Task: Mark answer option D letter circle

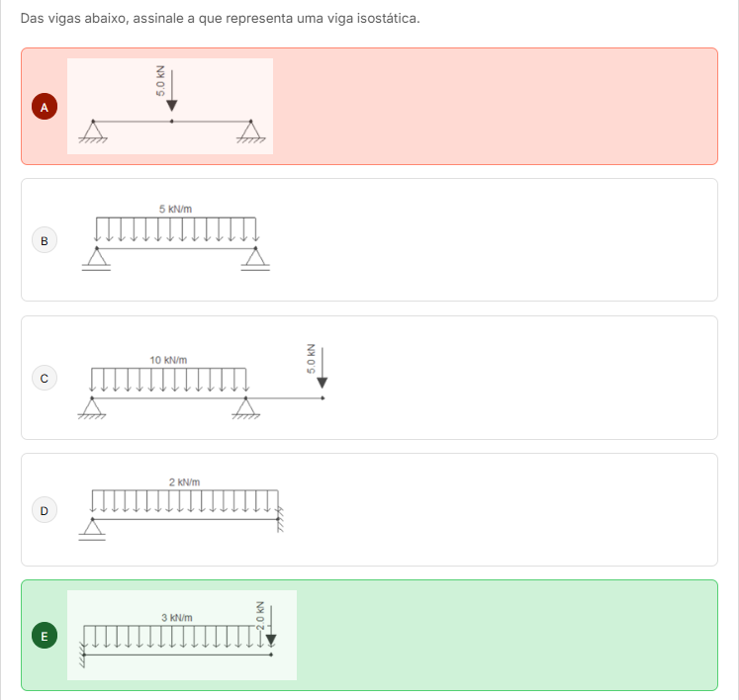Action: pos(44,510)
